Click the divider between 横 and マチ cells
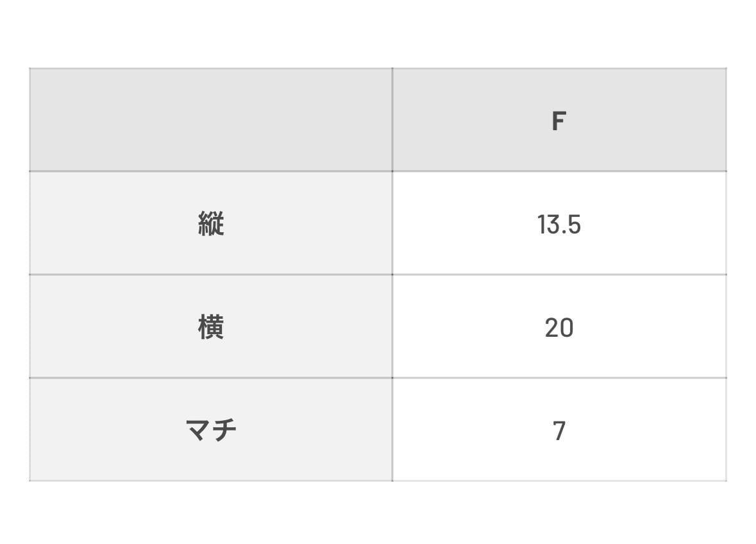Screen dimensions: 756x544 click(x=210, y=378)
